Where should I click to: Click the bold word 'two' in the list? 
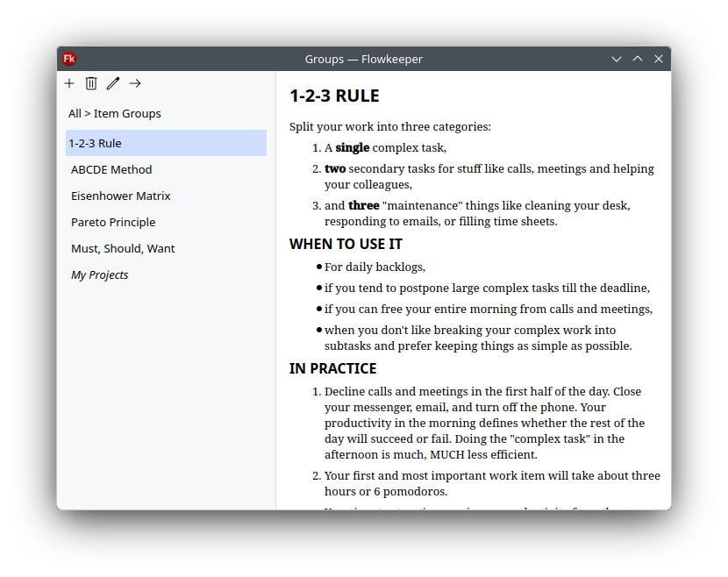point(335,168)
